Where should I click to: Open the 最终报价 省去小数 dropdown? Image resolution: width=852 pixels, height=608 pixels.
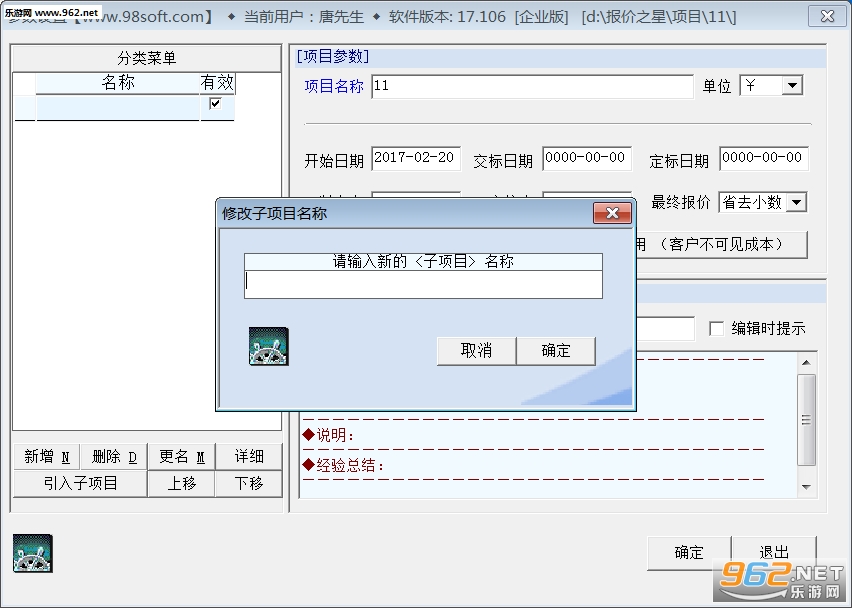(797, 202)
